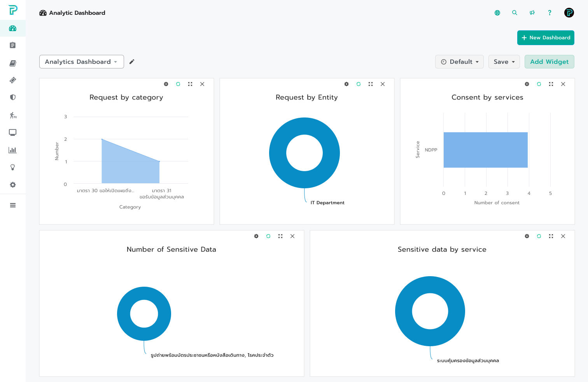Open the clipboard icon in sidebar

(13, 46)
